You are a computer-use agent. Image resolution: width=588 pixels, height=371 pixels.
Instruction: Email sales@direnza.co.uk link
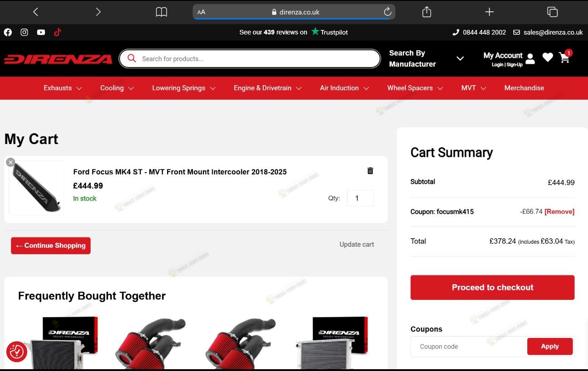548,32
